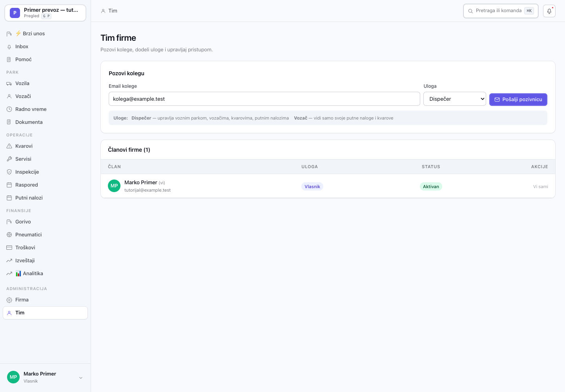
Task: Click the Inbox bell icon in sidebar
Action: (9, 47)
